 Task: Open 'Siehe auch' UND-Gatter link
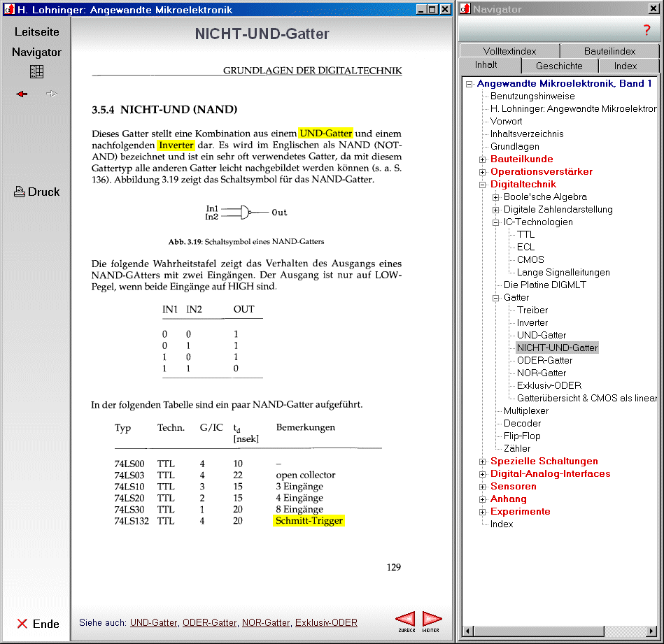pos(153,622)
